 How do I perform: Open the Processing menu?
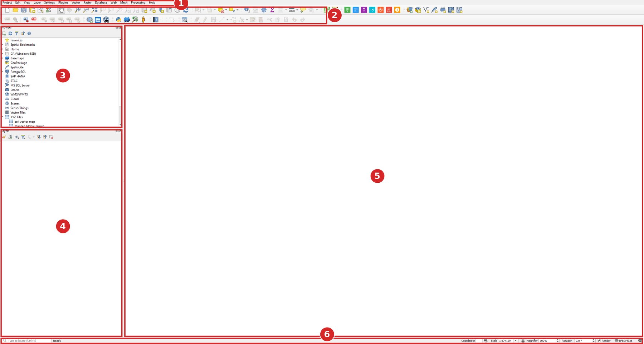tap(138, 3)
